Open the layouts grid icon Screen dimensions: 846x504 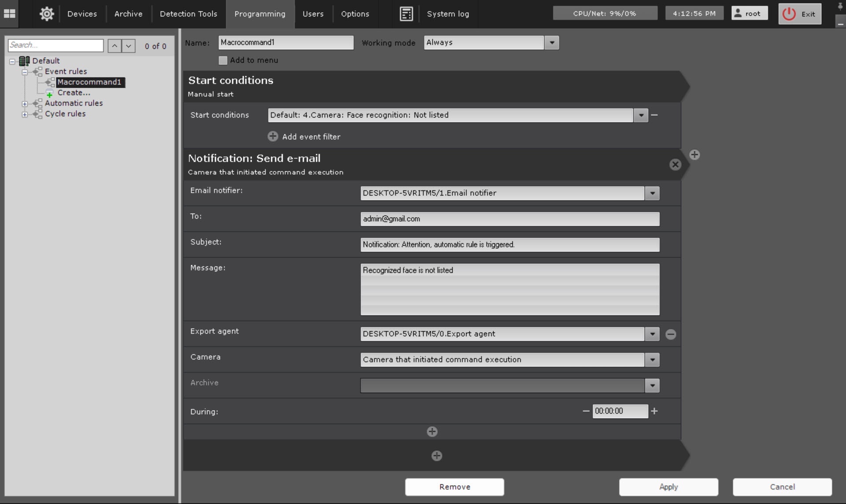[9, 14]
